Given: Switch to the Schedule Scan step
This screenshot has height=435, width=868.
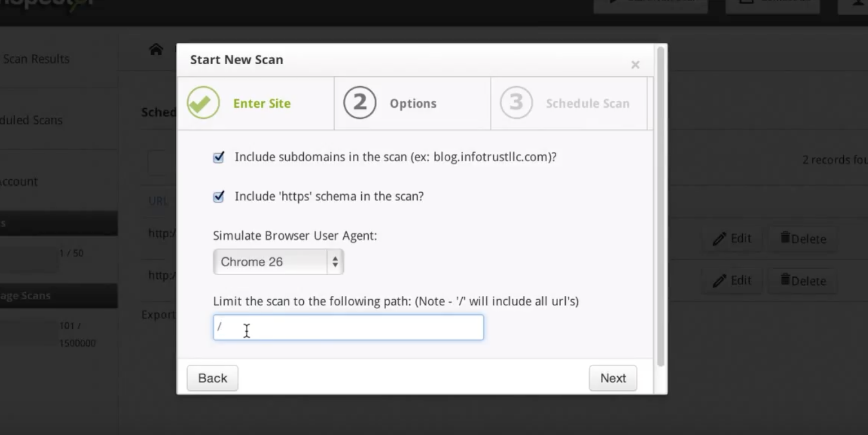Looking at the screenshot, I should click(x=587, y=103).
